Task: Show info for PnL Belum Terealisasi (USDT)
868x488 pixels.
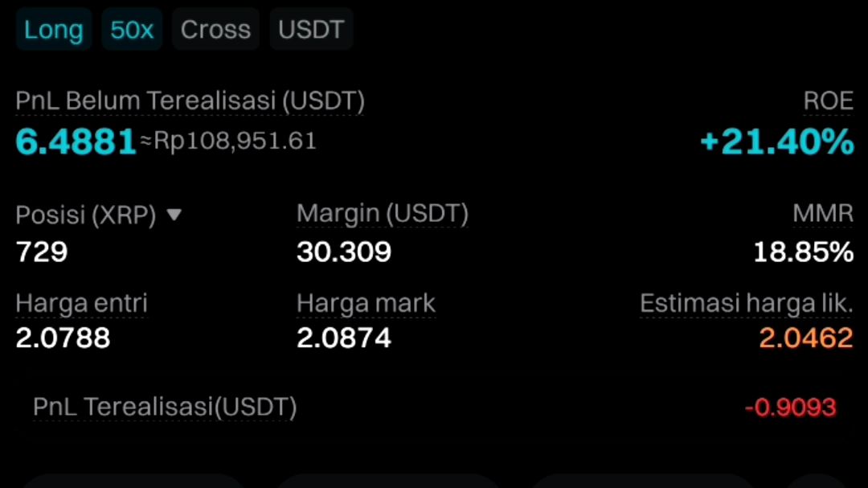Action: (x=190, y=100)
